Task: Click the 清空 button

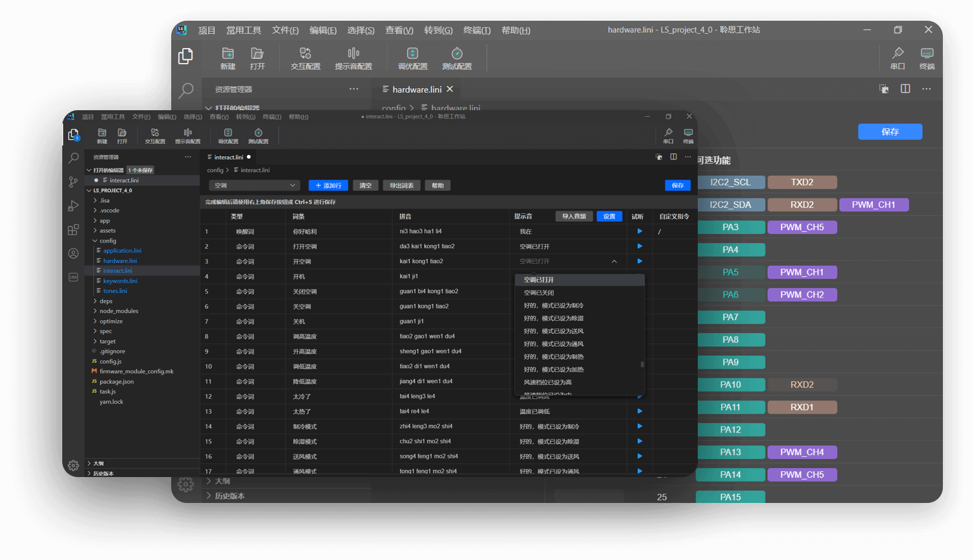Action: click(x=366, y=185)
